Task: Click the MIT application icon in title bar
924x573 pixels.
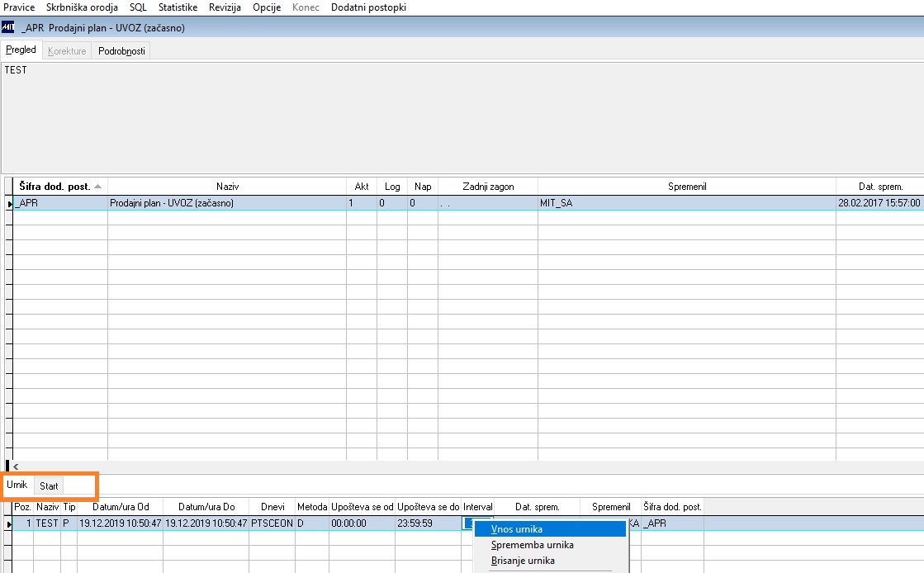Action: point(7,27)
